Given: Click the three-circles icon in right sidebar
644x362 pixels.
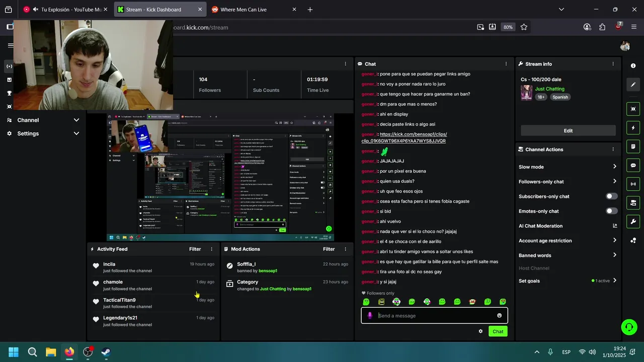Looking at the screenshot, I should tap(633, 240).
